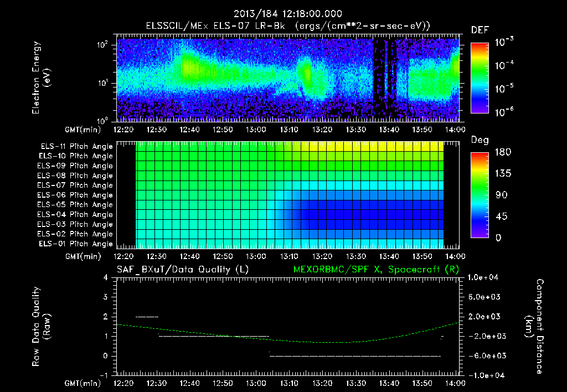The image size is (567, 392).
Task: Click the plot timestamp title 2013/184 12:18:00.000
Action: 288,14
